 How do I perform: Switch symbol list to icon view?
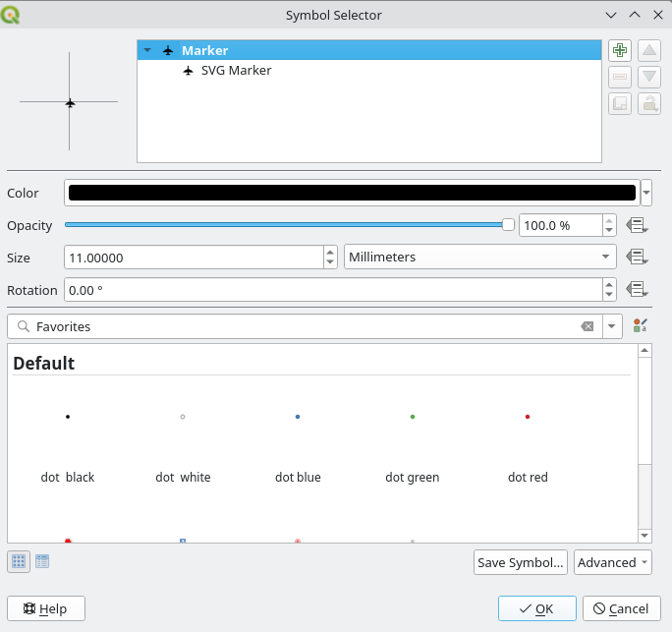click(19, 561)
